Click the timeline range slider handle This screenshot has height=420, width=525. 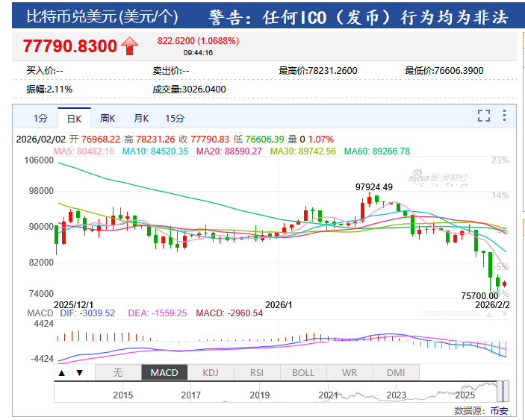point(505,390)
